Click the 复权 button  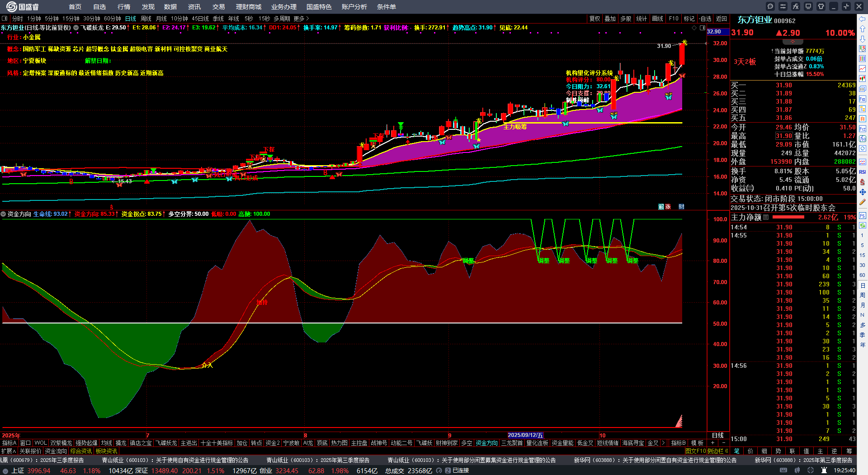[x=595, y=19]
